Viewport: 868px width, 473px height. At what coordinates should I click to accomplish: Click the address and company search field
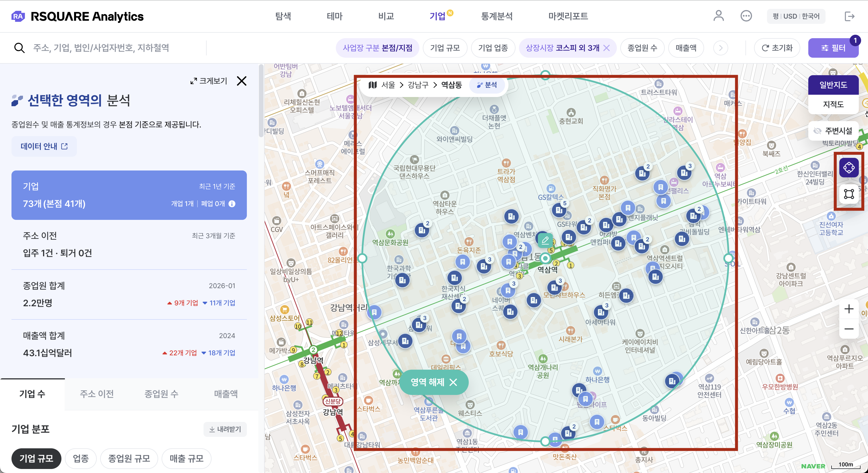pos(101,48)
